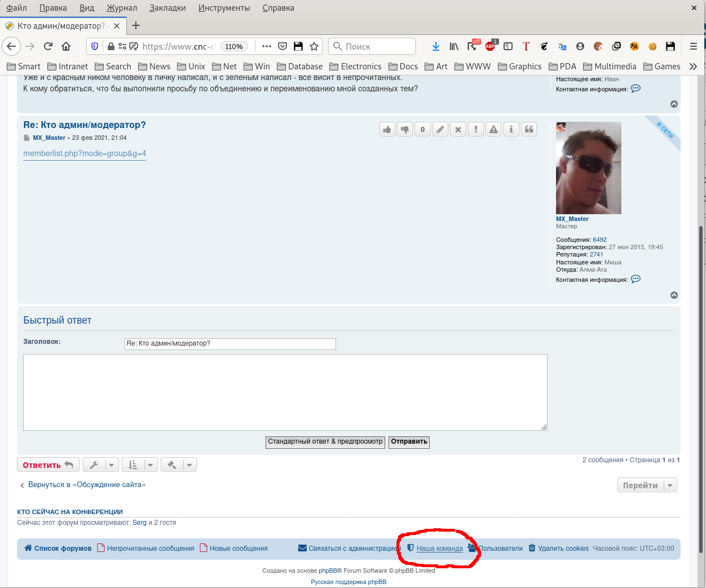Open the topic tools wrench dropdown
Screen dimensions: 706x588
pyautogui.click(x=101, y=465)
